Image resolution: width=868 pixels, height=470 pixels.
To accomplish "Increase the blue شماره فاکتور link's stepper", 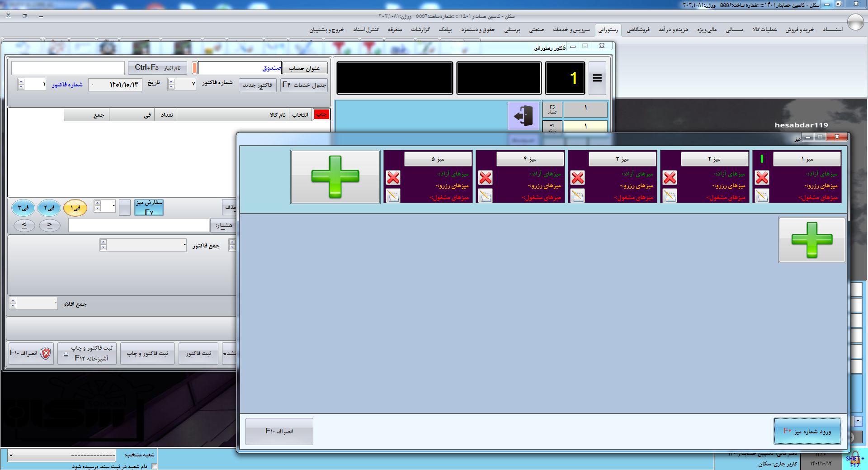I will click(21, 82).
